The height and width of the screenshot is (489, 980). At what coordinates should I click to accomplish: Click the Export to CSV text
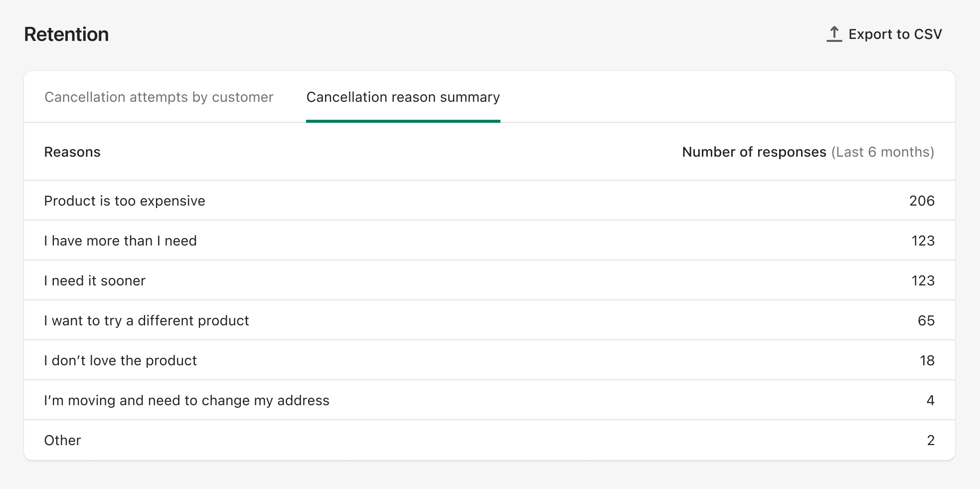click(895, 34)
